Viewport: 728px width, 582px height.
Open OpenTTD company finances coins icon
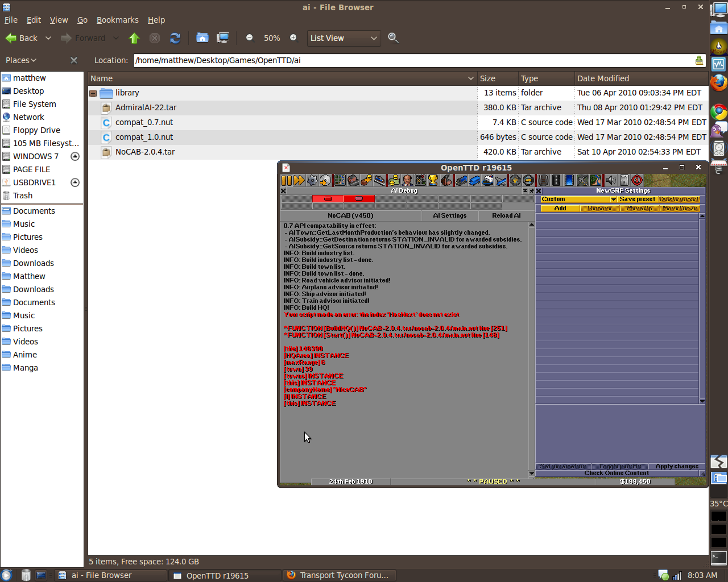[394, 180]
